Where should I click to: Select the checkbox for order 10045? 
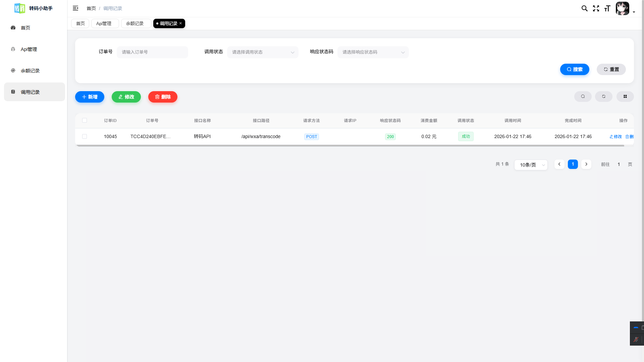[x=85, y=136]
